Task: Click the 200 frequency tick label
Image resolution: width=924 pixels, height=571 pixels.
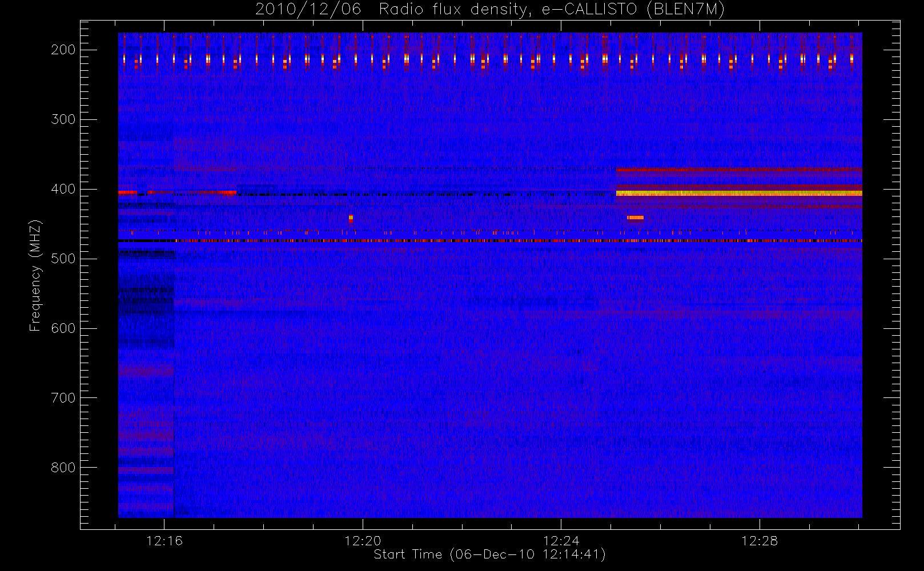Action: [63, 50]
